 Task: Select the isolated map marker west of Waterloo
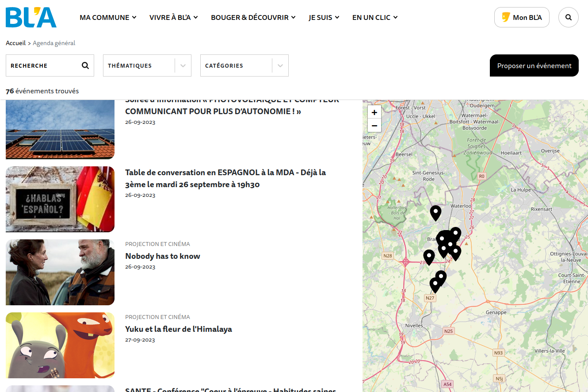click(x=436, y=213)
